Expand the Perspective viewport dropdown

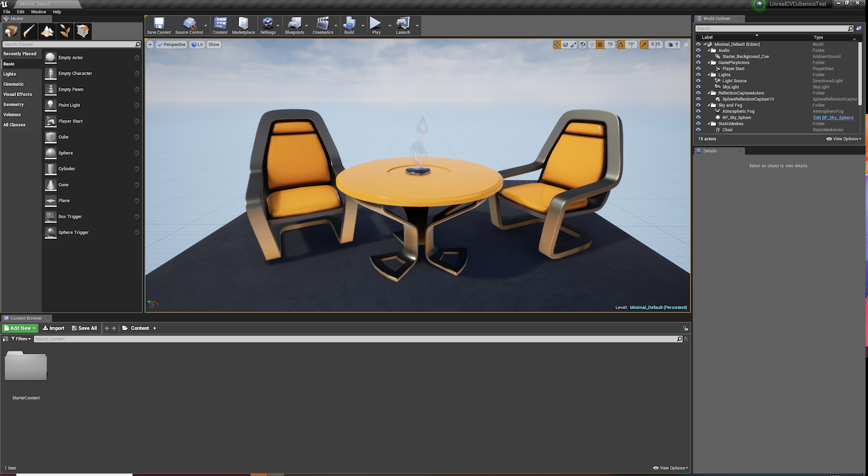(x=171, y=44)
